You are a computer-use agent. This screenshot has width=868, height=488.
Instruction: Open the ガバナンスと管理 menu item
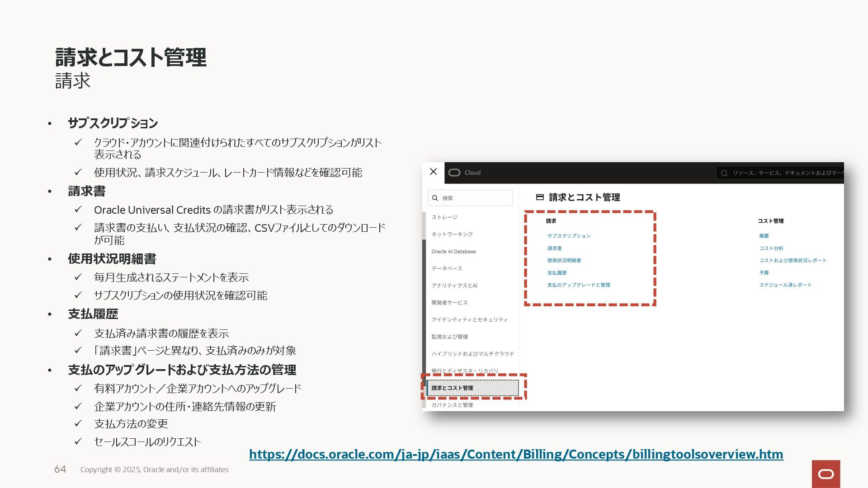452,405
